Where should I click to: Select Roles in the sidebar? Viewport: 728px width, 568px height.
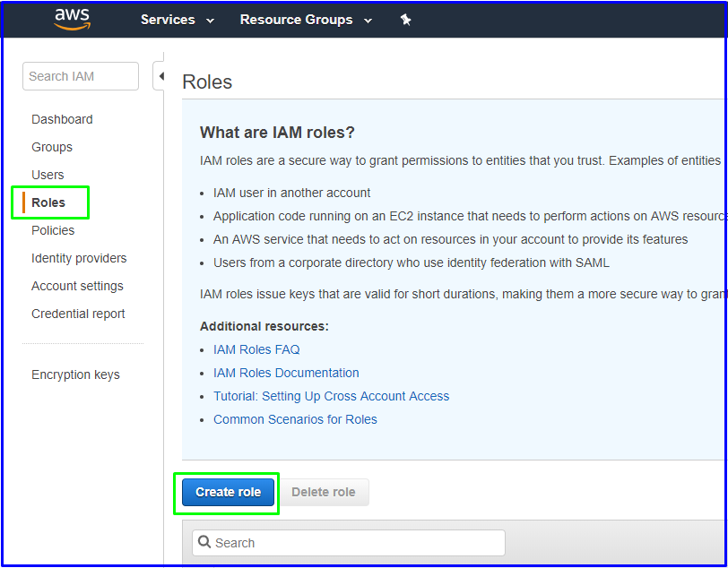[x=48, y=202]
